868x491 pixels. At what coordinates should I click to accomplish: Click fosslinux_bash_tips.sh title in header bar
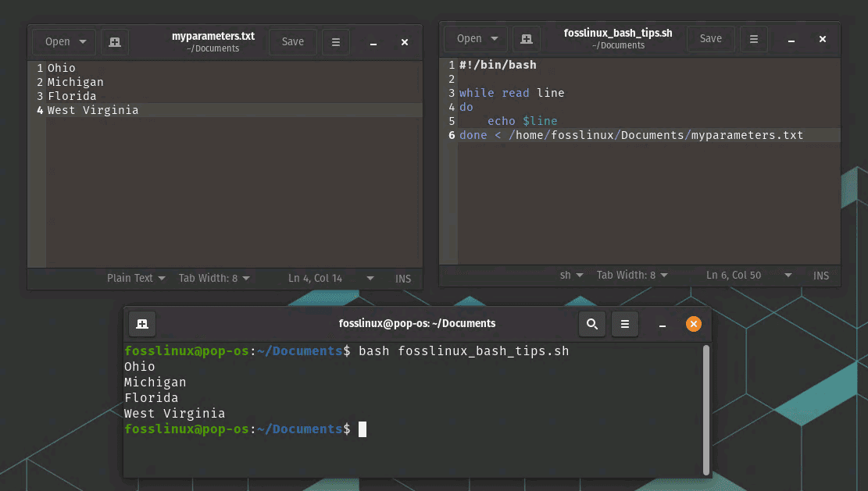pos(618,33)
